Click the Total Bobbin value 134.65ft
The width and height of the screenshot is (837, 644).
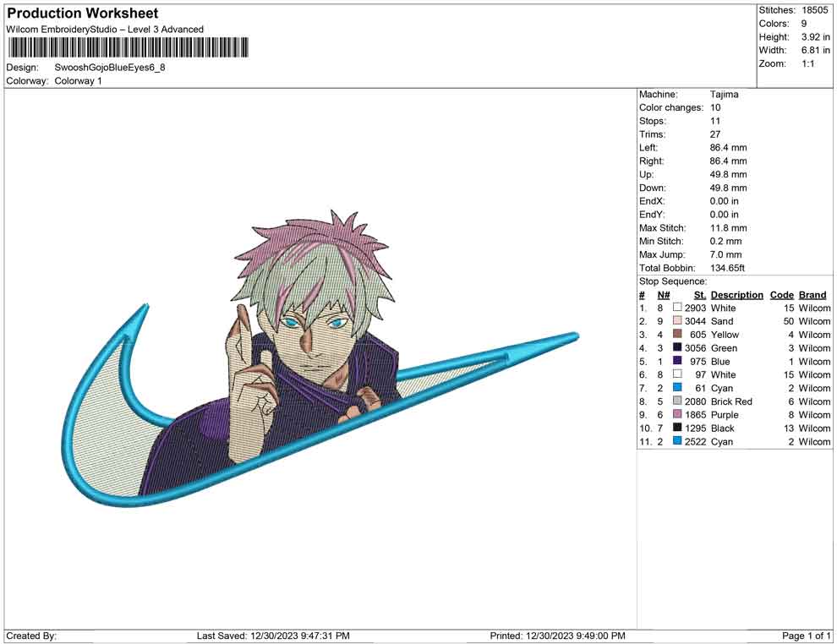[728, 268]
